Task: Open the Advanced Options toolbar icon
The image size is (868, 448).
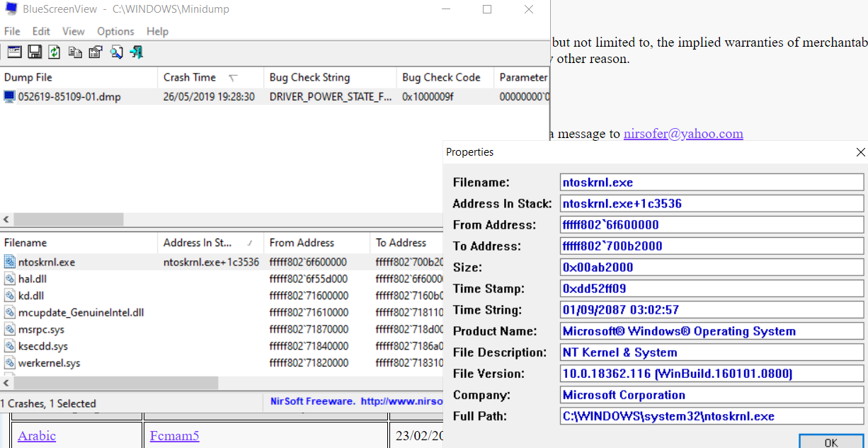Action: point(14,52)
